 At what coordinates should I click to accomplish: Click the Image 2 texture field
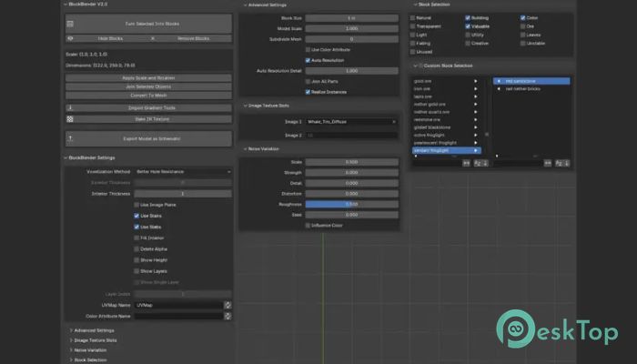[x=352, y=136]
